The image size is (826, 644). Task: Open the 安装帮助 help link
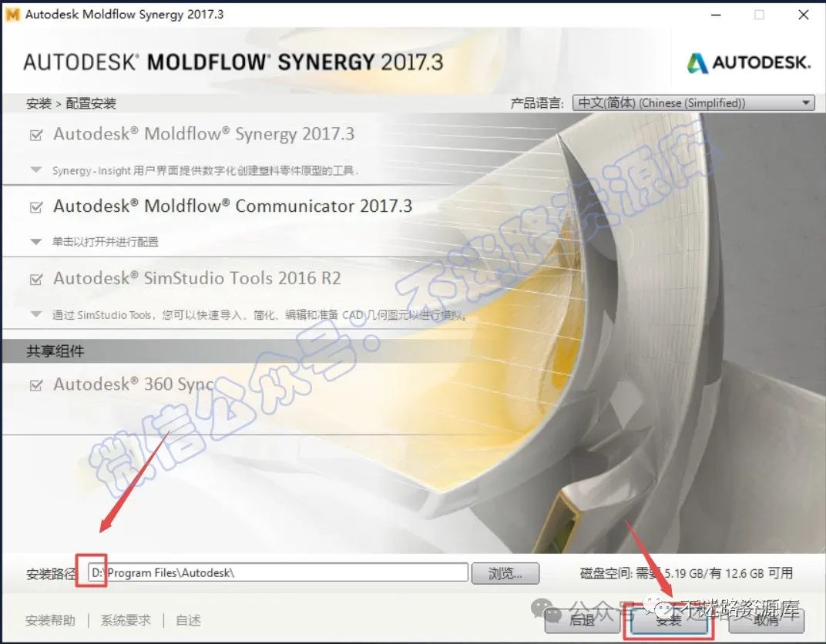coord(51,620)
